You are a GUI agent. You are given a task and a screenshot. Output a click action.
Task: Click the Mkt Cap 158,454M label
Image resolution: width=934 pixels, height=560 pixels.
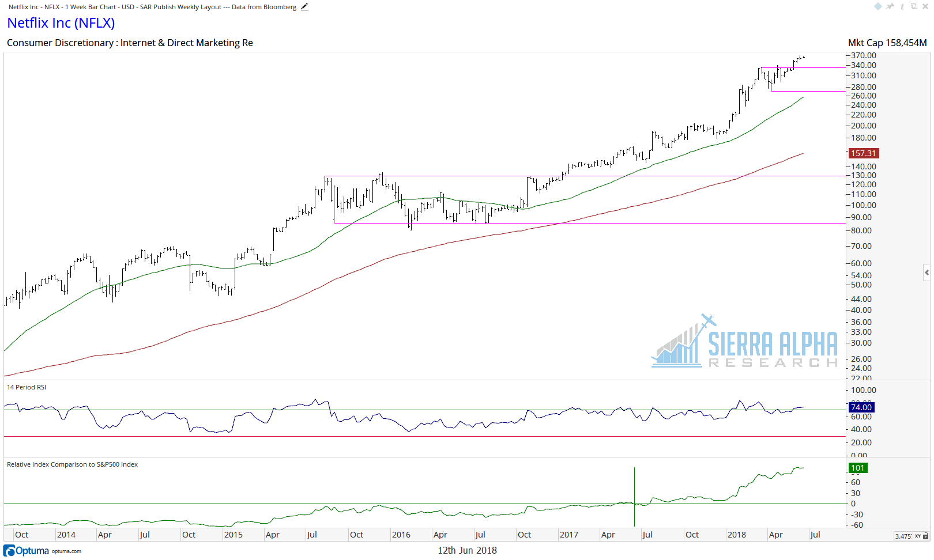887,43
